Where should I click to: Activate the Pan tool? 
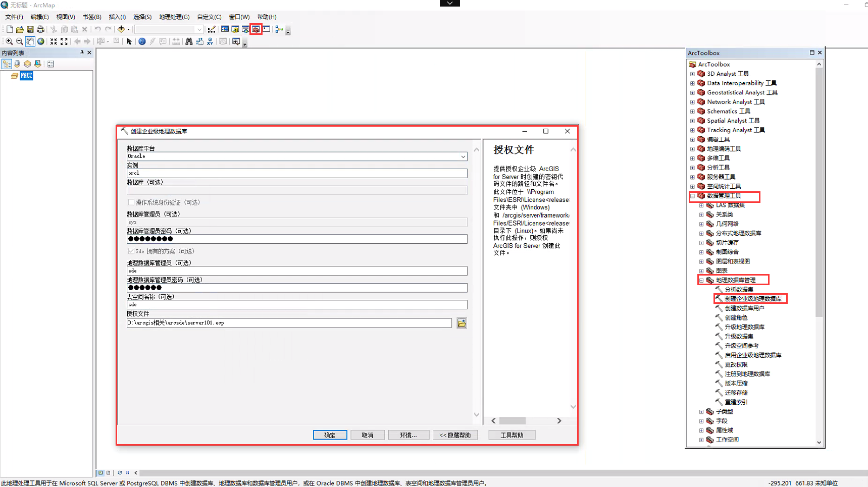pyautogui.click(x=30, y=41)
